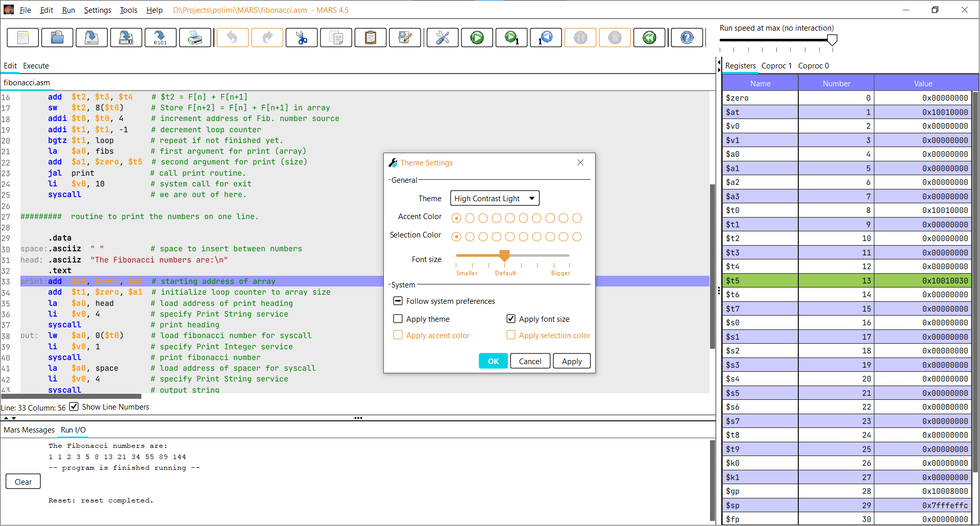Open Help via the question mark icon
This screenshot has height=526, width=980.
pyautogui.click(x=687, y=37)
